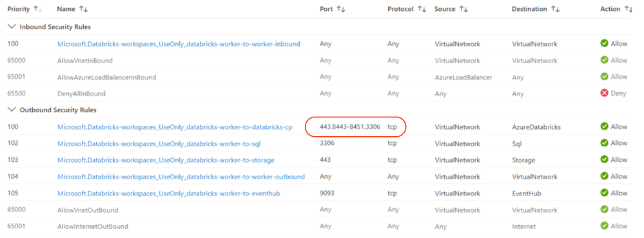Sort by Priority column arrows

[38, 8]
